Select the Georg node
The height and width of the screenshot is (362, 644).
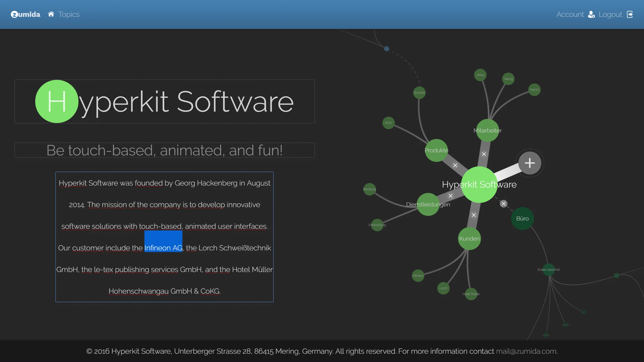pyautogui.click(x=508, y=79)
